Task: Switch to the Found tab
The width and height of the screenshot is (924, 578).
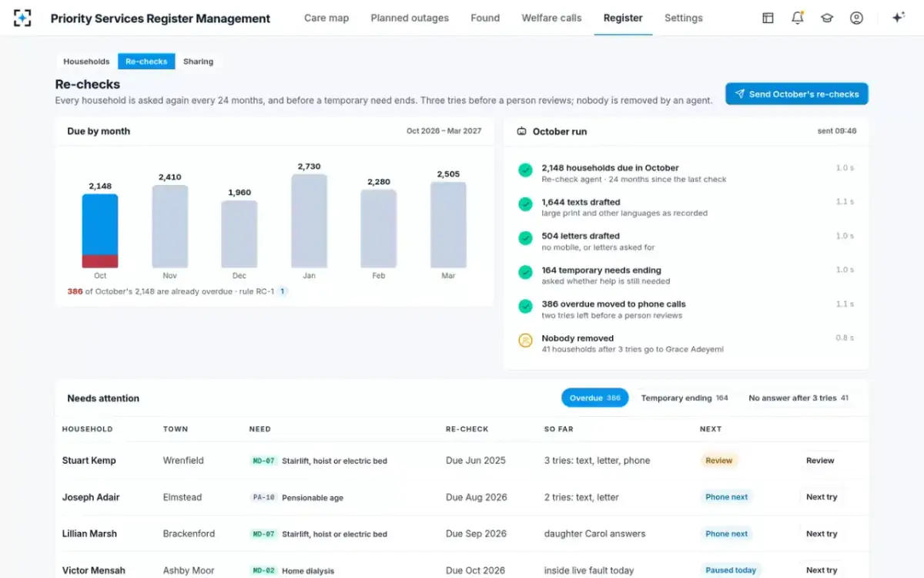Action: coord(485,18)
